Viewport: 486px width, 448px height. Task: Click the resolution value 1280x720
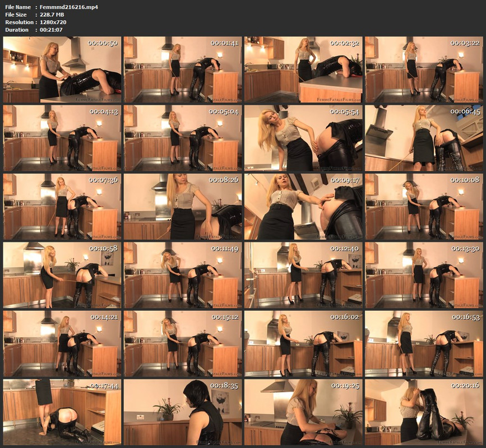53,22
